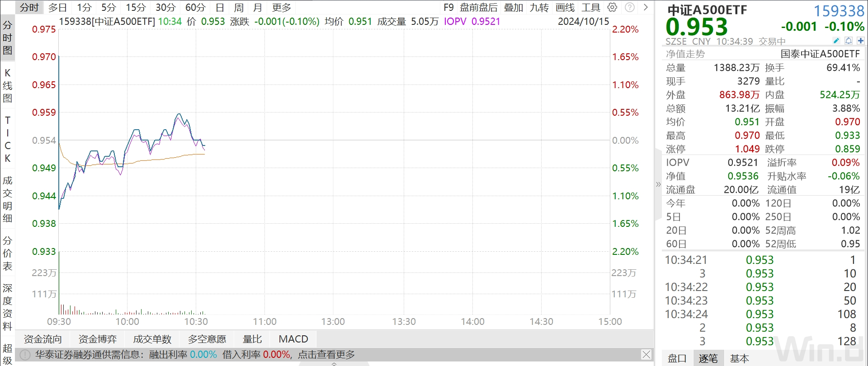The image size is (868, 366).
Task: Expand toolbar with right arrow chevron
Action: coord(646,7)
